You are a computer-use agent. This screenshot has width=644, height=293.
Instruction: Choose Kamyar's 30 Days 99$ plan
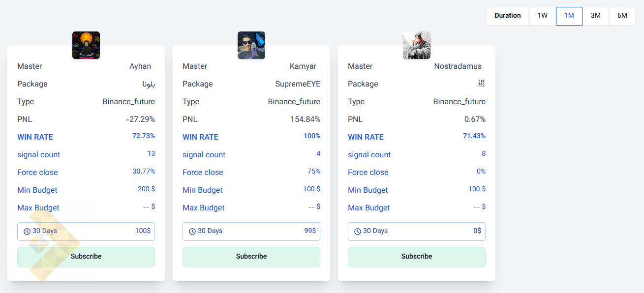tap(251, 231)
